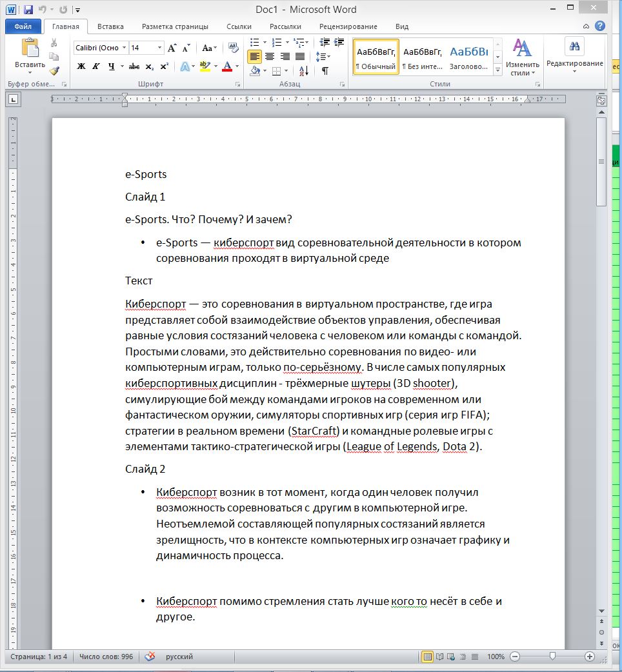Expand Paragraph dialog launcher
Screen dimensions: 622x672
[x=343, y=84]
